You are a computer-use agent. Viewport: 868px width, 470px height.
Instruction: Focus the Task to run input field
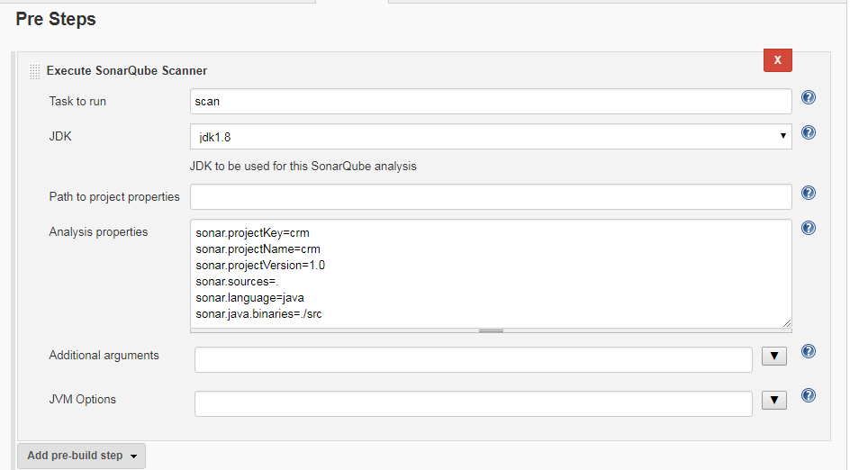491,102
